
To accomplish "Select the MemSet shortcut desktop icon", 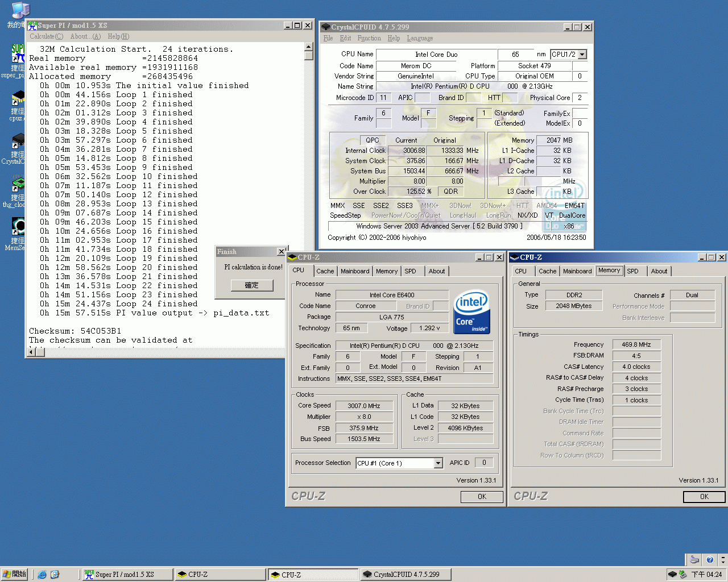I will (x=17, y=227).
